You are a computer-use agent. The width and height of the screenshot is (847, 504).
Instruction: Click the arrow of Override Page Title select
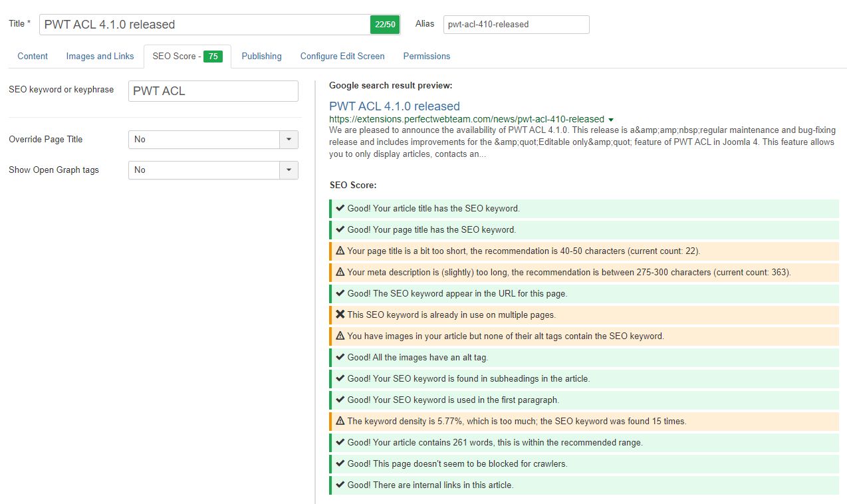point(289,140)
